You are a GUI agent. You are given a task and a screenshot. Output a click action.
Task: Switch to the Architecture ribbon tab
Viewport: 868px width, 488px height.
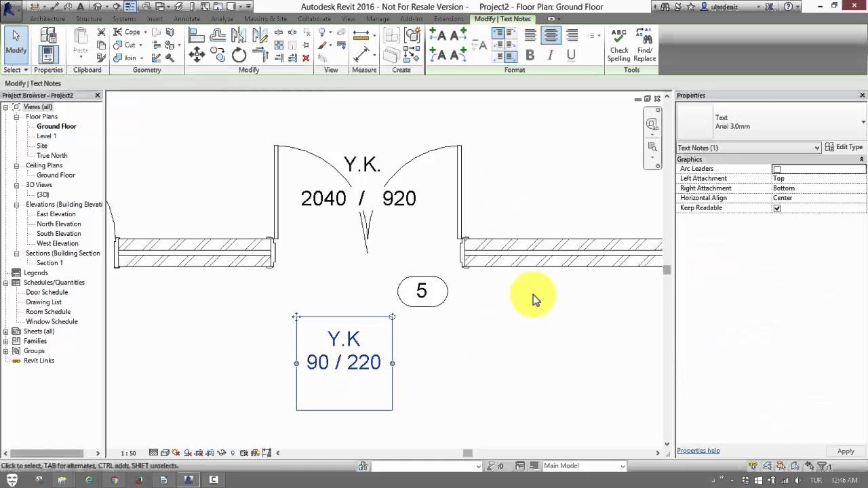coord(47,19)
